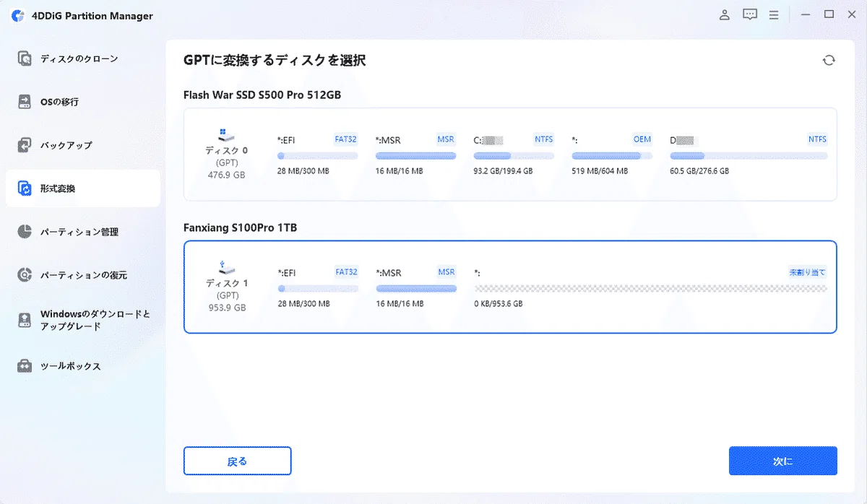This screenshot has width=867, height=504.
Task: Click Disk 0 OEM partition usage bar
Action: [x=612, y=156]
